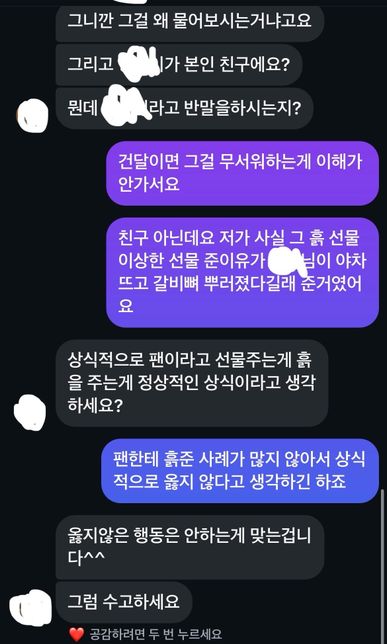Select the '옳지않은 행동은 안하는게' bubble
Viewport: 387px width, 644px height.
point(189,547)
